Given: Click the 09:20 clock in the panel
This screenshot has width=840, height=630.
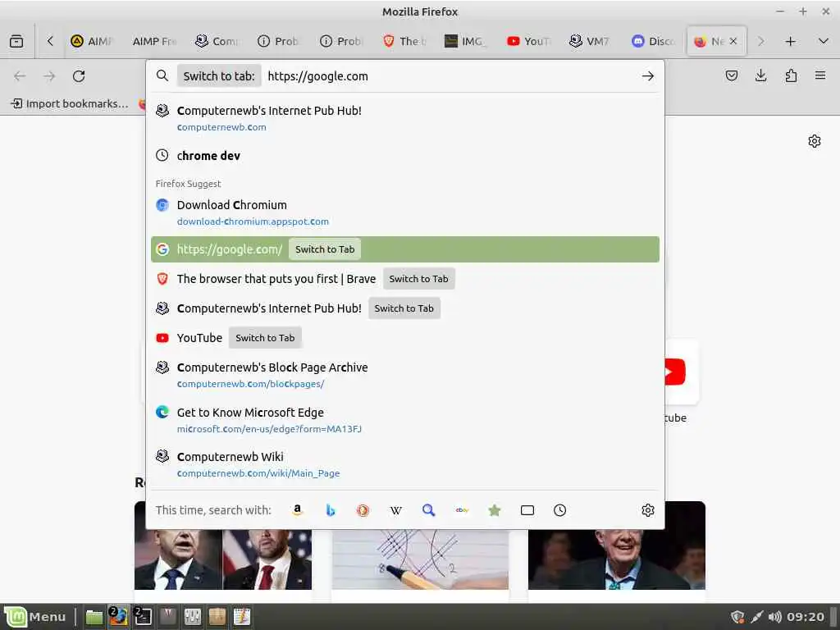Looking at the screenshot, I should 806,617.
